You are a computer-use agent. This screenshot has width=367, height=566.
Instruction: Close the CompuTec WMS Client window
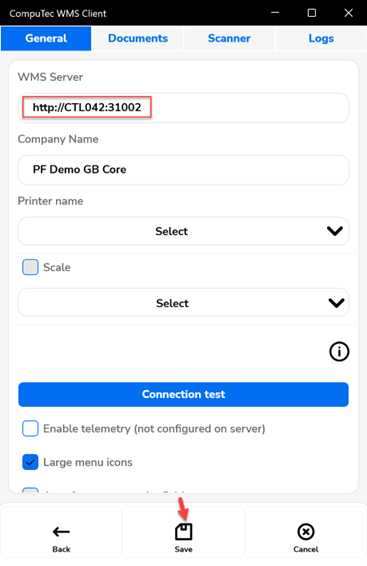(349, 13)
